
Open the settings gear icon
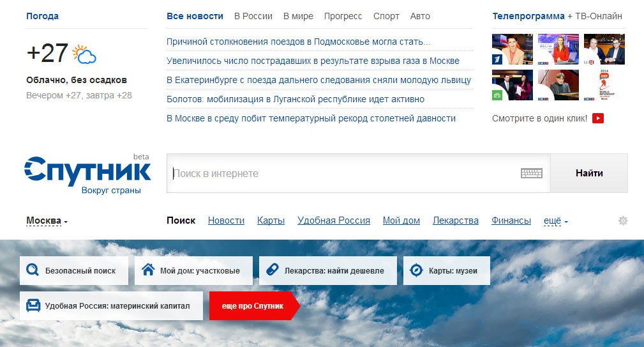[623, 220]
